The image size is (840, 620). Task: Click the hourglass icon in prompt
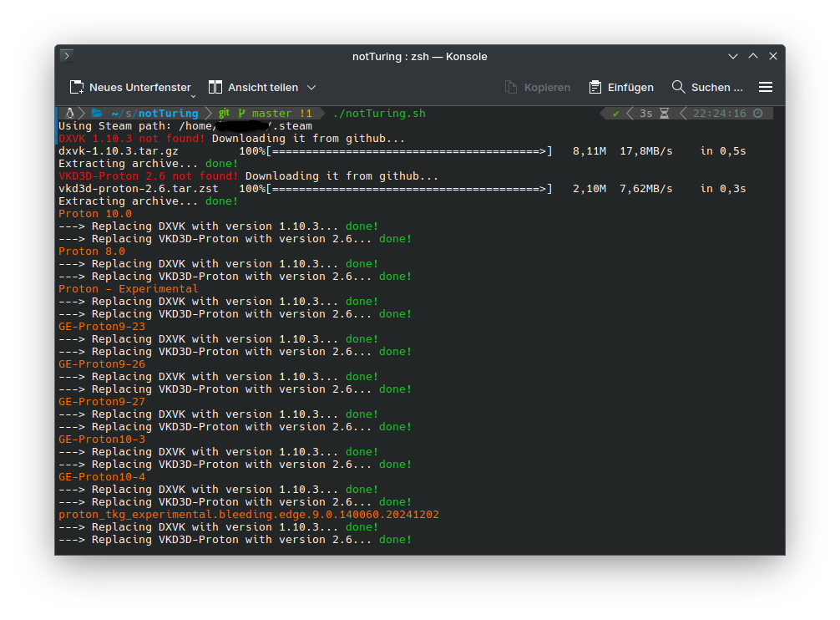pyautogui.click(x=665, y=113)
